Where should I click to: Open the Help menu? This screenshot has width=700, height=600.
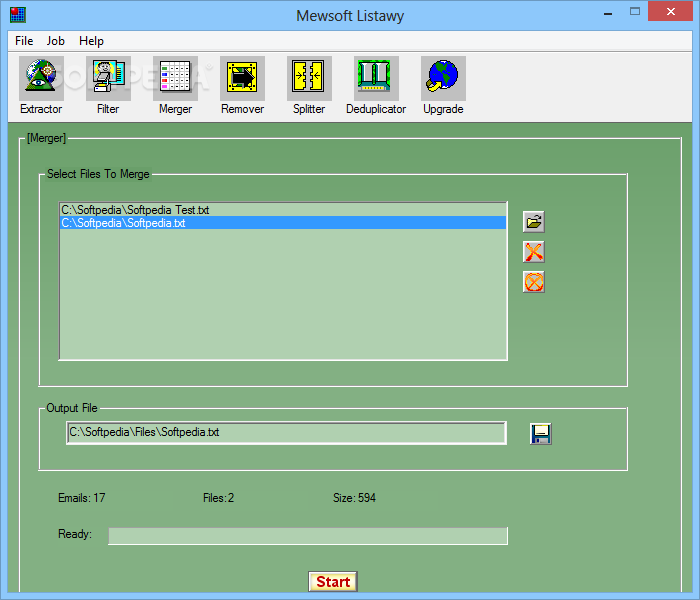(x=91, y=41)
